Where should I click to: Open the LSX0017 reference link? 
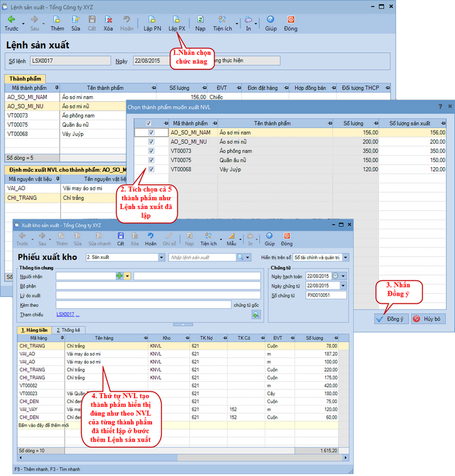[65, 315]
